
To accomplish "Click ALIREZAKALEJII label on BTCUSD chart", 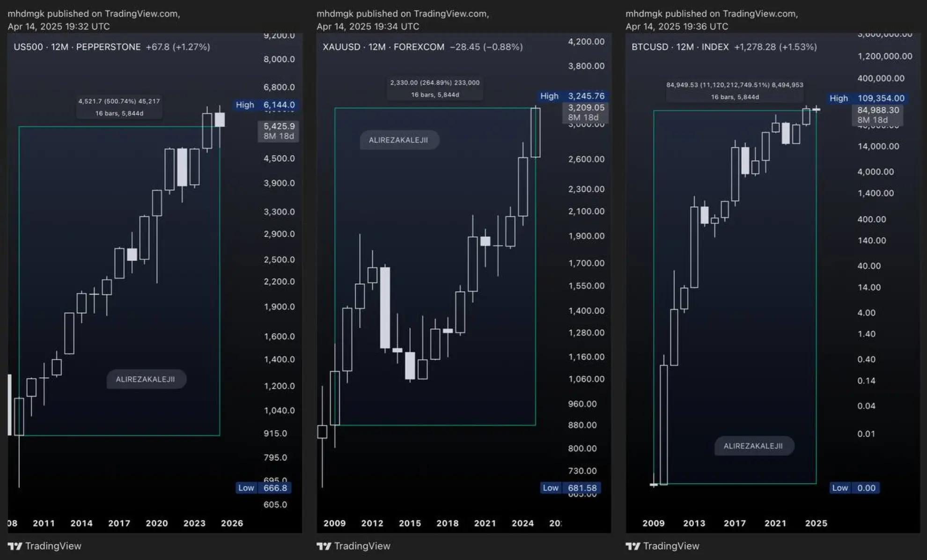I will point(753,446).
